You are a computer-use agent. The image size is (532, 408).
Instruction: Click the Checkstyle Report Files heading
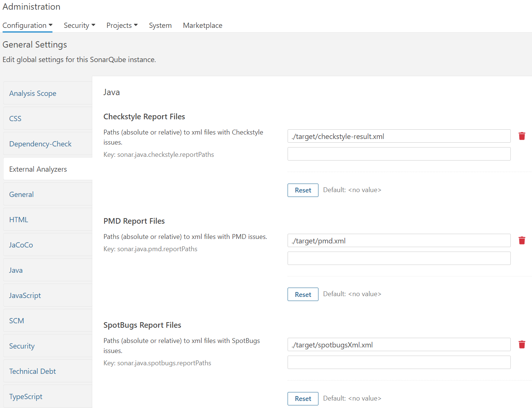144,117
